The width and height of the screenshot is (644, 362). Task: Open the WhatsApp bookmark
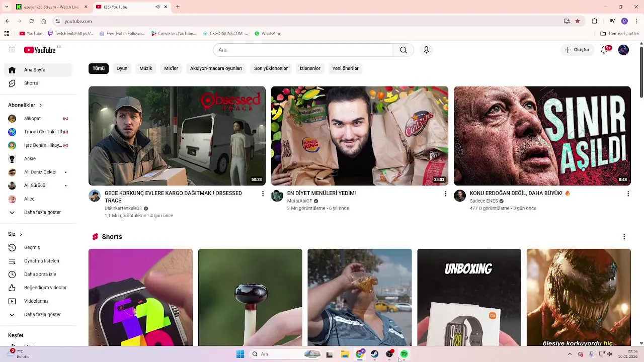pyautogui.click(x=267, y=34)
